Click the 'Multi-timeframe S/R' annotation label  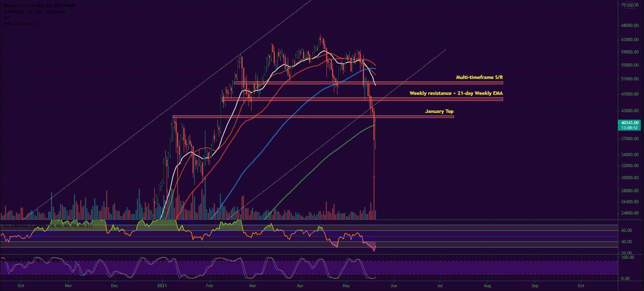pos(479,77)
